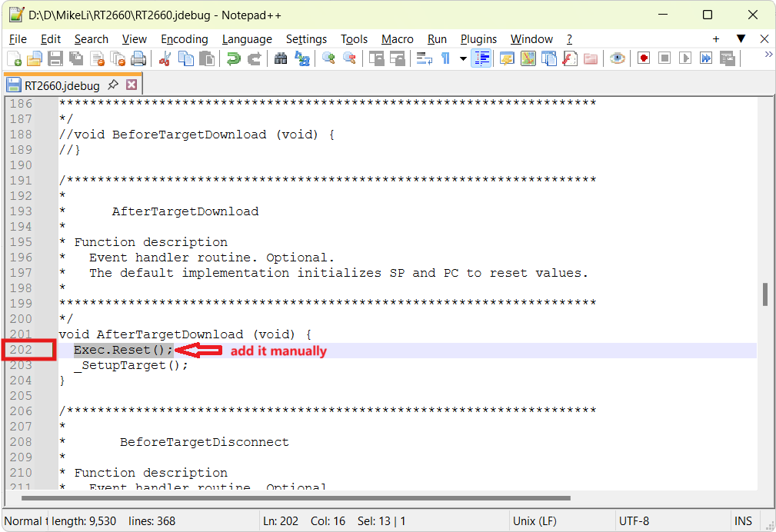Click the Print toolbar icon
Viewport: 776px width, 532px height.
[x=138, y=59]
